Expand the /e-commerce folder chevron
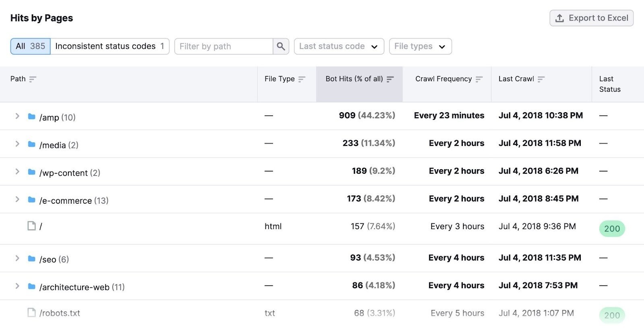This screenshot has height=330, width=644. click(17, 199)
